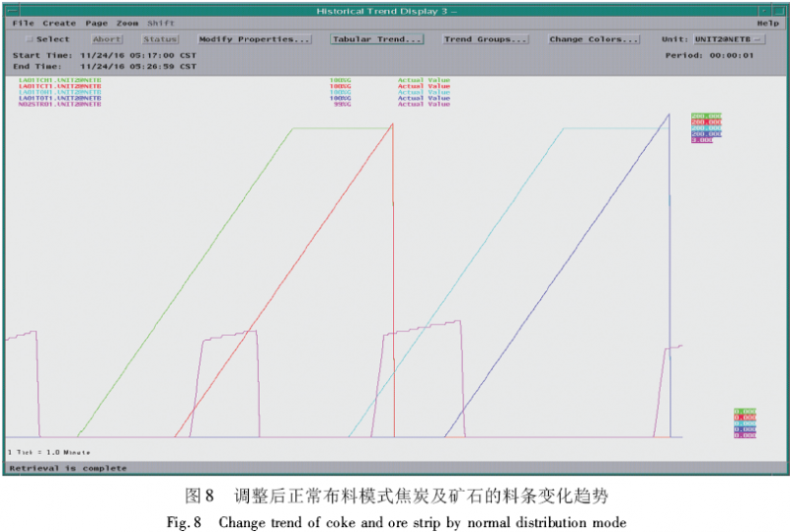
Task: Open the Change Colors dialog
Action: pos(593,39)
